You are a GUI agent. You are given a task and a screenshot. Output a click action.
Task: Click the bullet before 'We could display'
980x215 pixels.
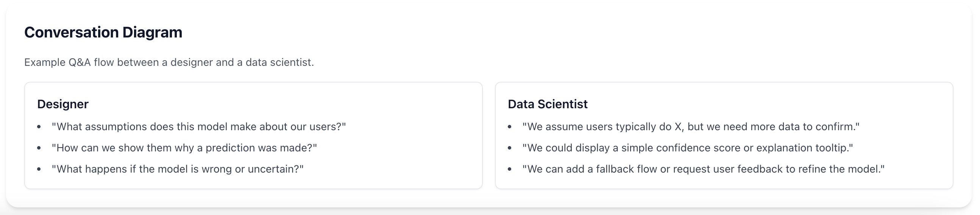click(x=509, y=148)
